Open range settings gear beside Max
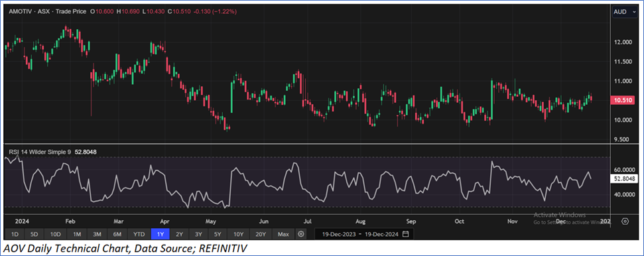This screenshot has height=256, width=644. [x=301, y=234]
